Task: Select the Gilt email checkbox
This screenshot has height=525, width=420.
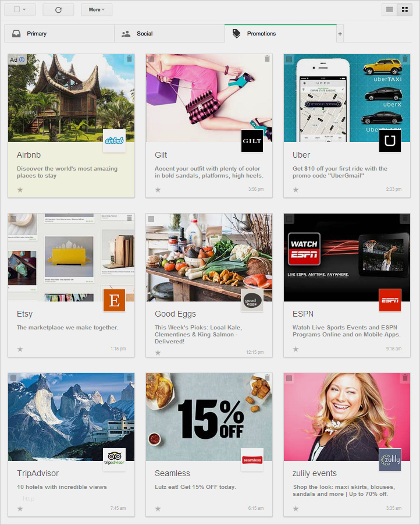Action: click(151, 59)
